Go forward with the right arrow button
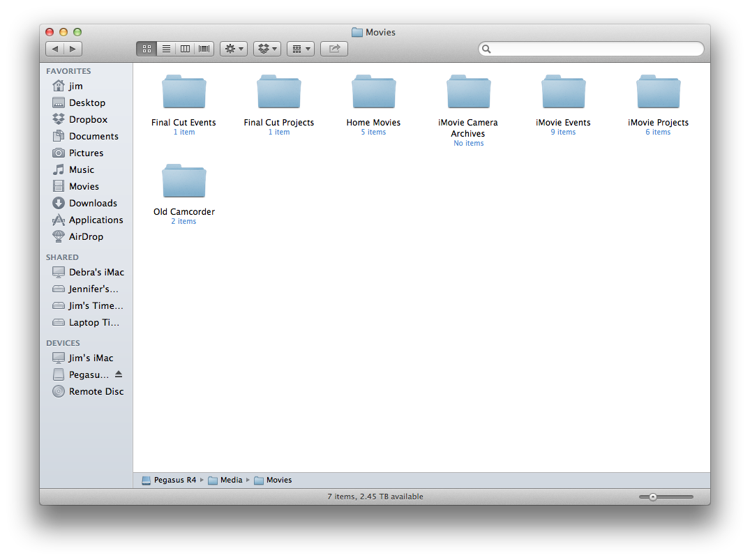 pos(73,49)
